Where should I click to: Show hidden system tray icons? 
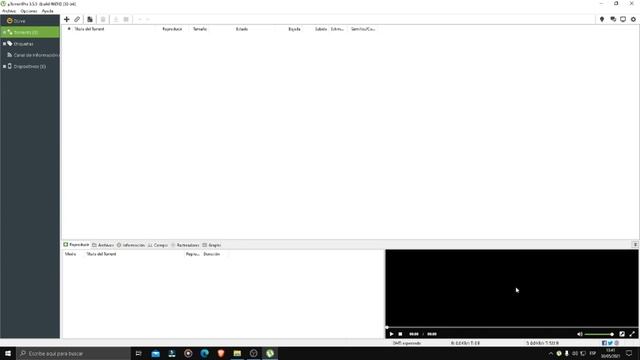(551, 353)
